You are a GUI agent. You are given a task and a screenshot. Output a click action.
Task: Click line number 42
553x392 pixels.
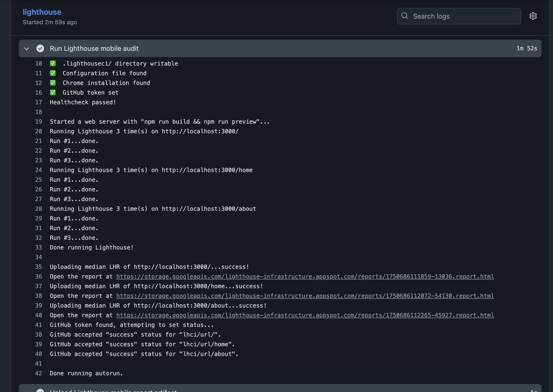(x=38, y=373)
